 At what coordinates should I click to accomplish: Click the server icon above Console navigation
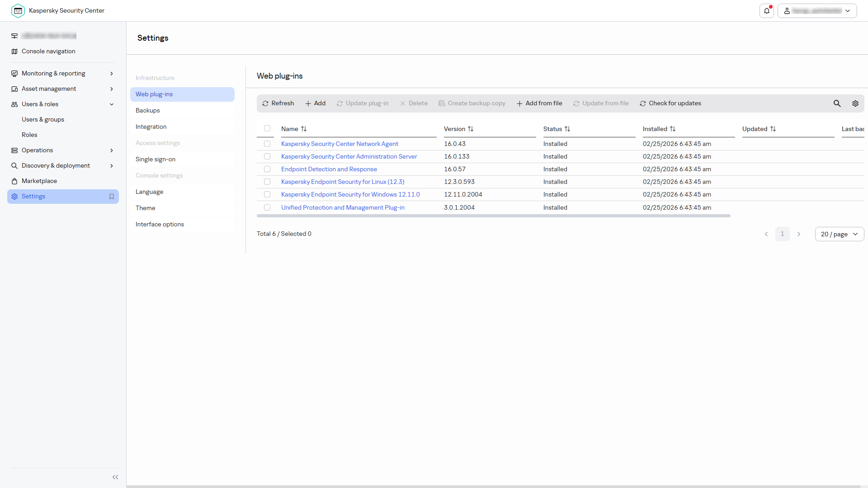pyautogui.click(x=14, y=36)
